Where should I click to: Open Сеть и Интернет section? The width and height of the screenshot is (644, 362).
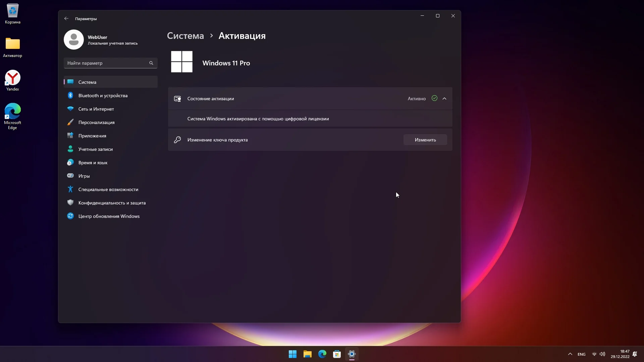pyautogui.click(x=96, y=109)
